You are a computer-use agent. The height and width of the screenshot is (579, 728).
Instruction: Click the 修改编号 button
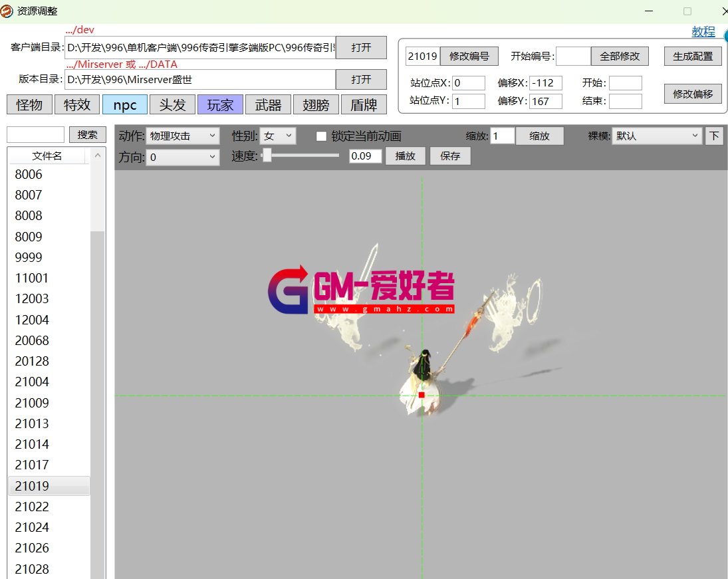pyautogui.click(x=469, y=57)
